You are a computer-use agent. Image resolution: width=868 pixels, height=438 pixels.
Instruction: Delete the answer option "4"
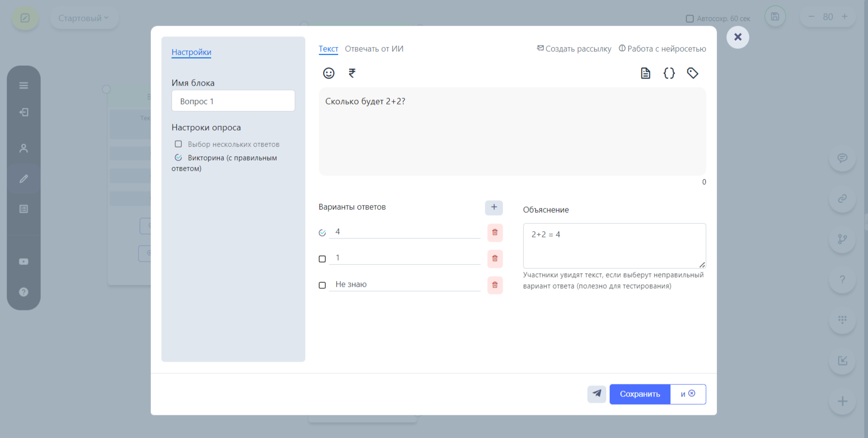coord(495,233)
